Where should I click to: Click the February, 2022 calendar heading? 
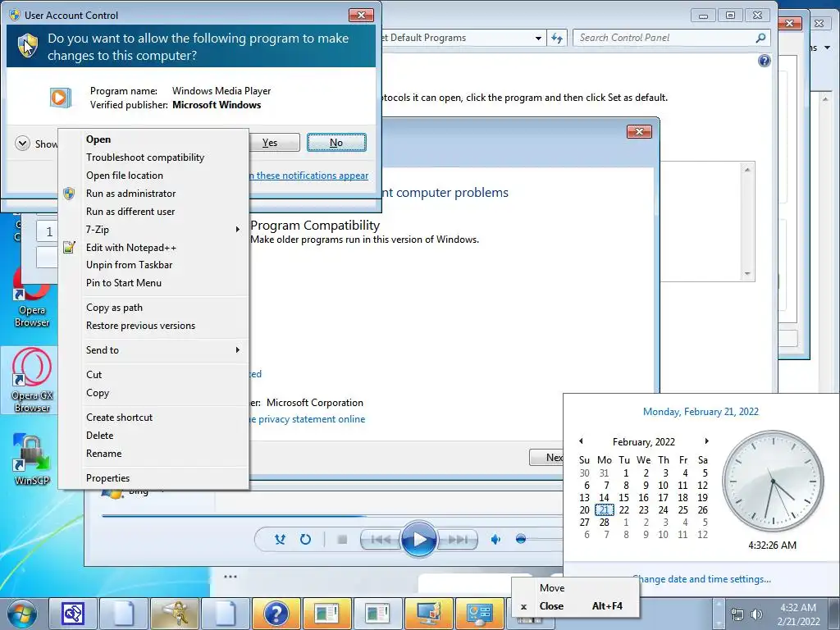click(x=644, y=442)
